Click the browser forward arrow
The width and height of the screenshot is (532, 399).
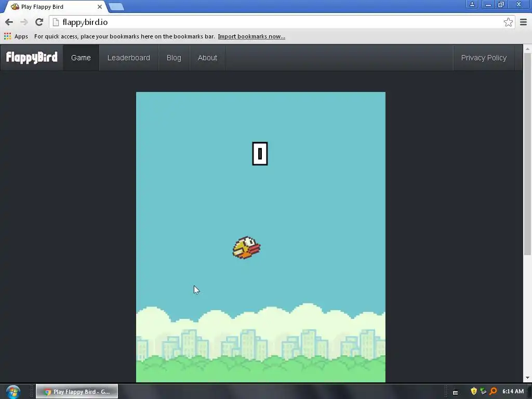(24, 22)
